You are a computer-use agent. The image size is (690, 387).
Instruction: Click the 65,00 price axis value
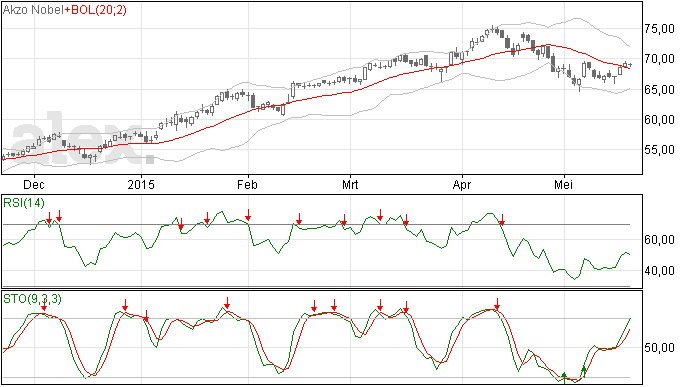659,90
